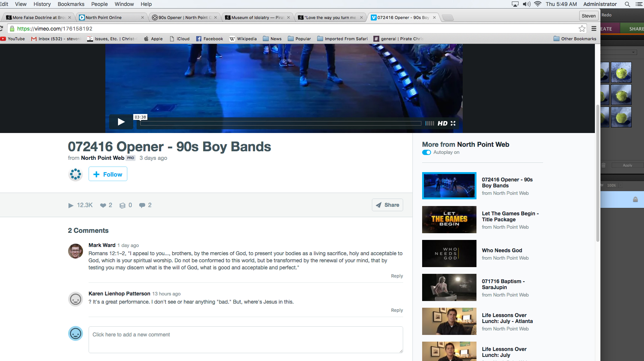This screenshot has height=361, width=644.
Task: Select the '072416 Opener' sidebar thumbnail
Action: (449, 186)
